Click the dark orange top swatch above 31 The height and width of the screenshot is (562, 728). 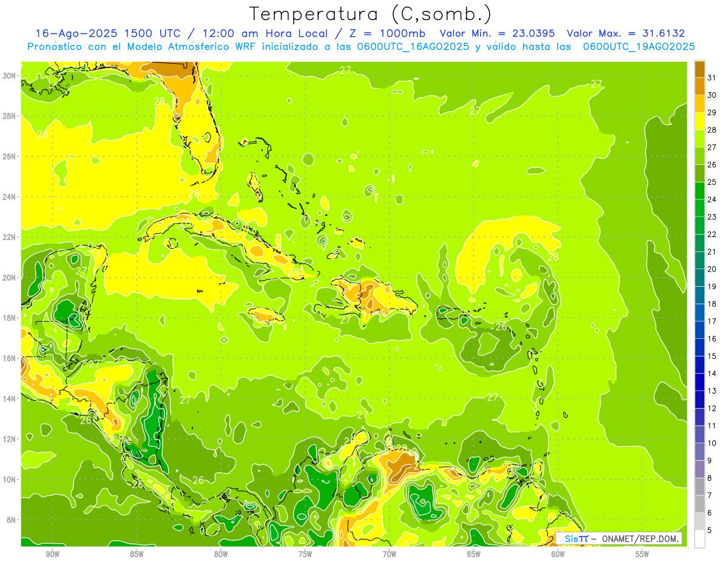(699, 69)
